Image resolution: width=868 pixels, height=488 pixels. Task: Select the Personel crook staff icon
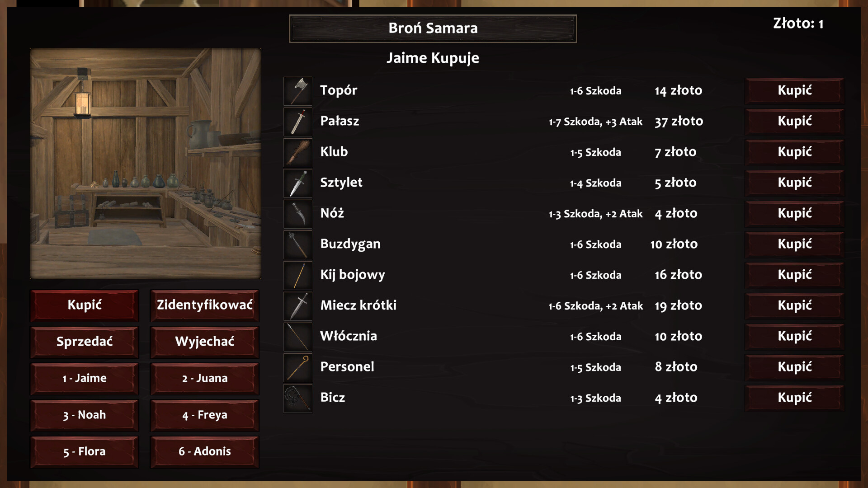point(298,367)
